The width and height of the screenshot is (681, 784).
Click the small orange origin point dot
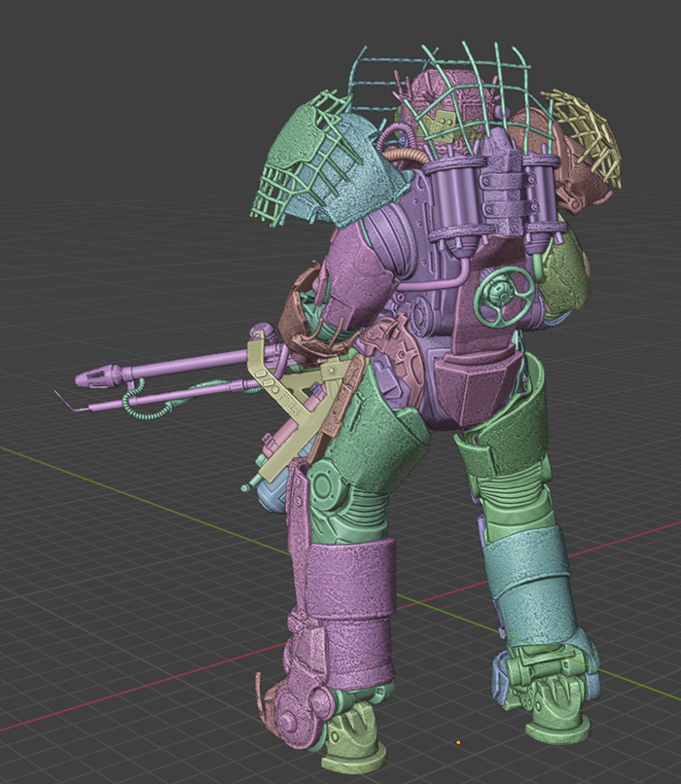coord(458,743)
